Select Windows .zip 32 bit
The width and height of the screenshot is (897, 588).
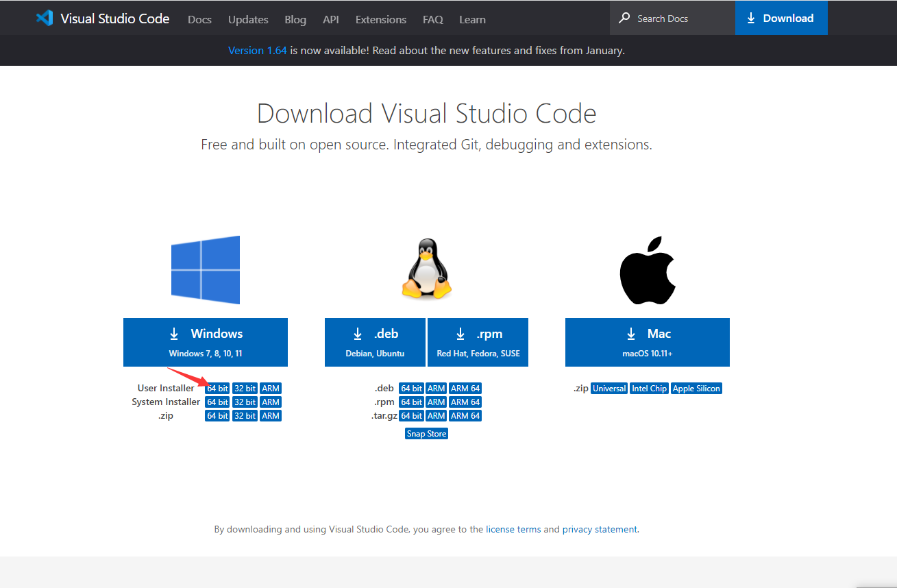245,416
